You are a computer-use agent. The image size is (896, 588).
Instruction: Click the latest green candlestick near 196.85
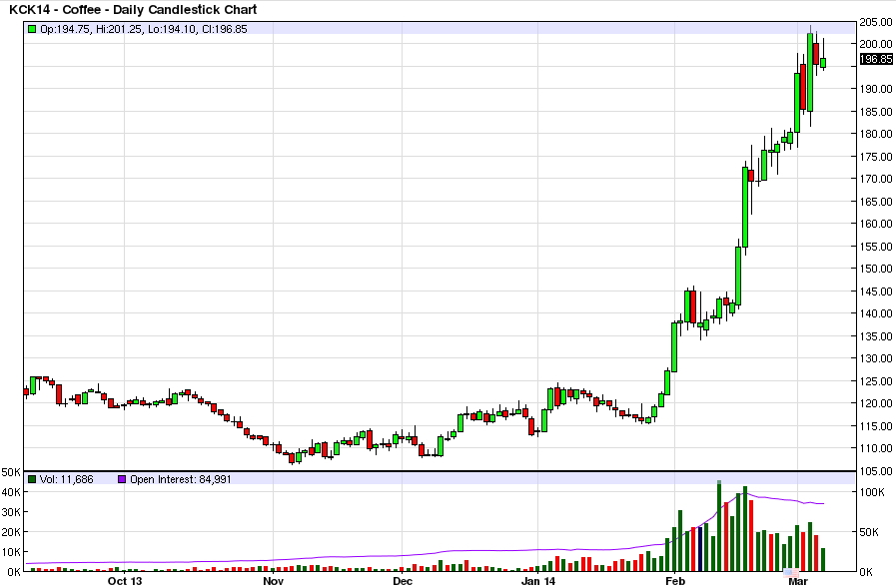point(823,62)
